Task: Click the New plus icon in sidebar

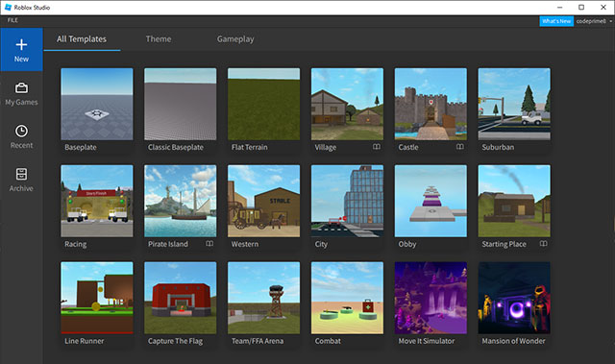Action: [x=21, y=44]
